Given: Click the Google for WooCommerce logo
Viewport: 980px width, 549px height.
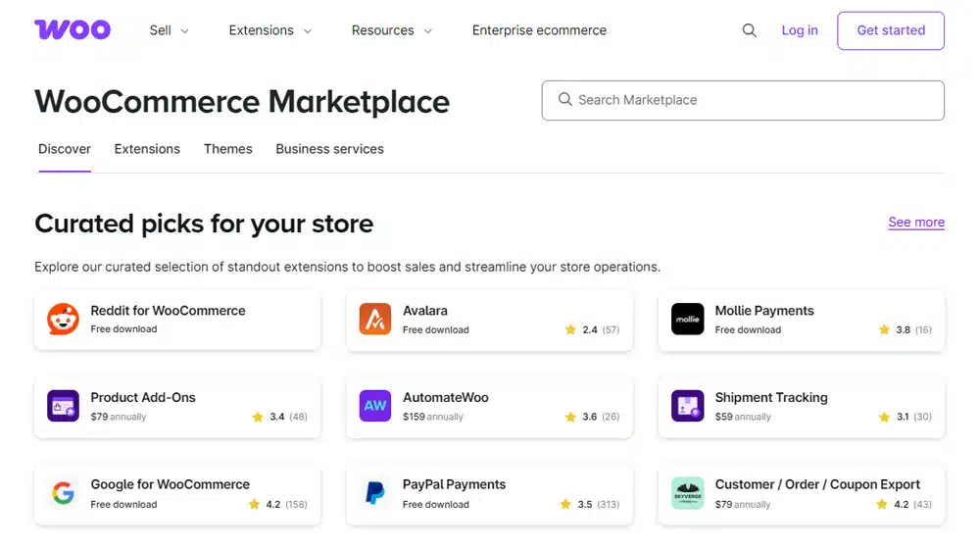Looking at the screenshot, I should 63,493.
